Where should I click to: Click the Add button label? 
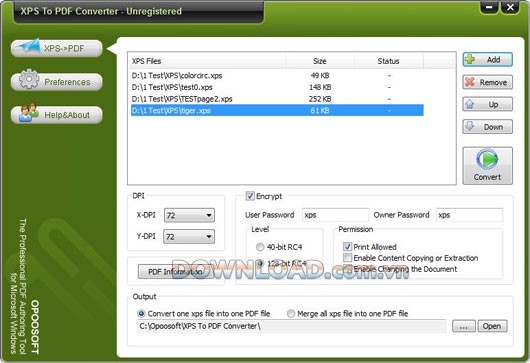493,59
